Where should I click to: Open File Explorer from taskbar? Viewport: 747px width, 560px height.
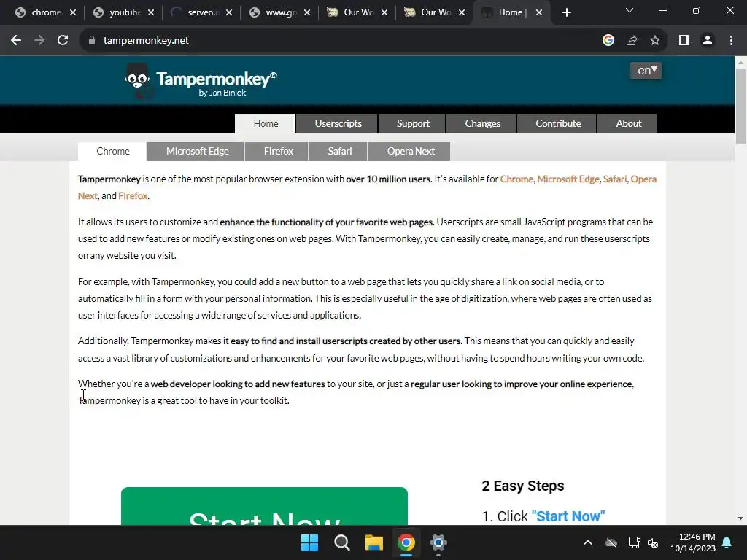tap(374, 542)
